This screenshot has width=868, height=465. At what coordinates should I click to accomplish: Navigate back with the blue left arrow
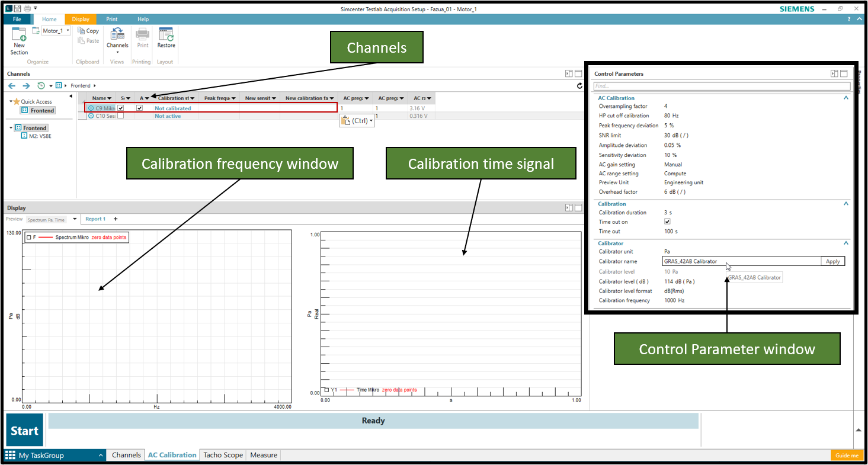pos(11,86)
